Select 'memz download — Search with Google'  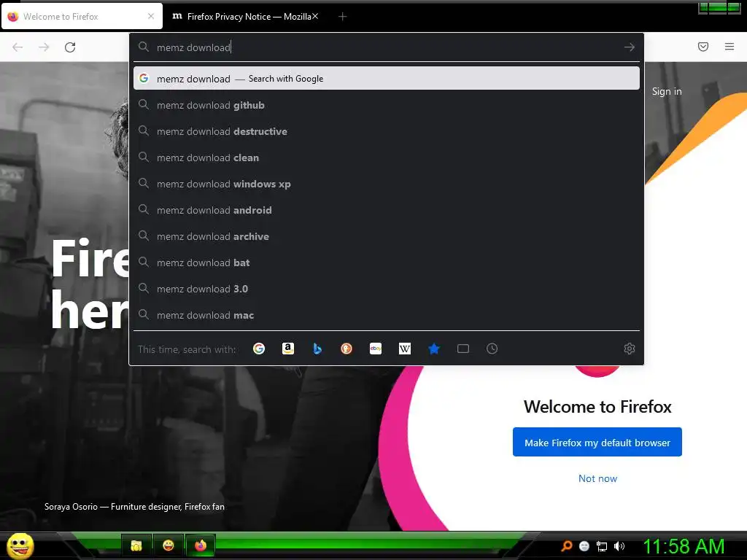coord(387,79)
